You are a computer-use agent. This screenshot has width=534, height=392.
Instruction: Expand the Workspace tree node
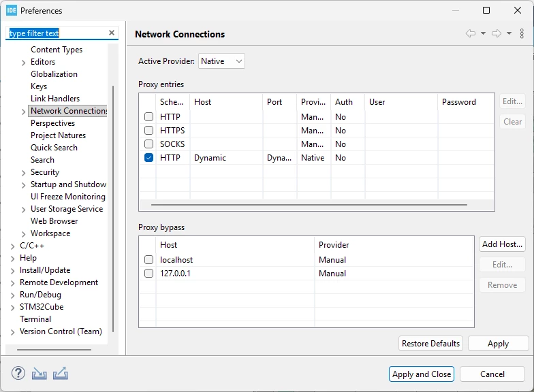pyautogui.click(x=23, y=234)
